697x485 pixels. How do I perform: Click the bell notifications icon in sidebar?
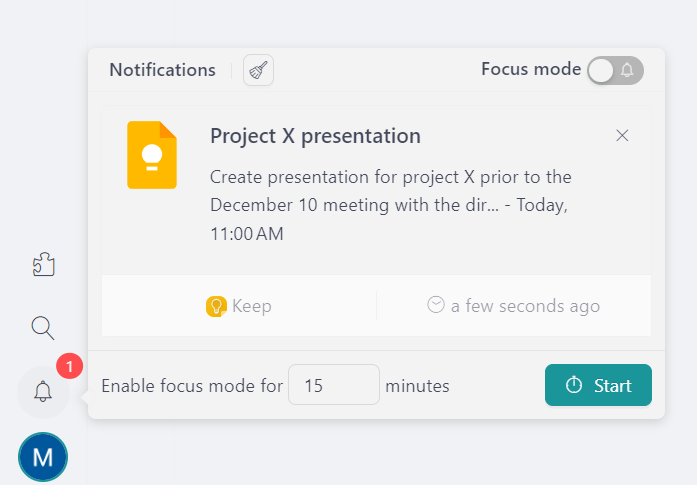tap(43, 391)
